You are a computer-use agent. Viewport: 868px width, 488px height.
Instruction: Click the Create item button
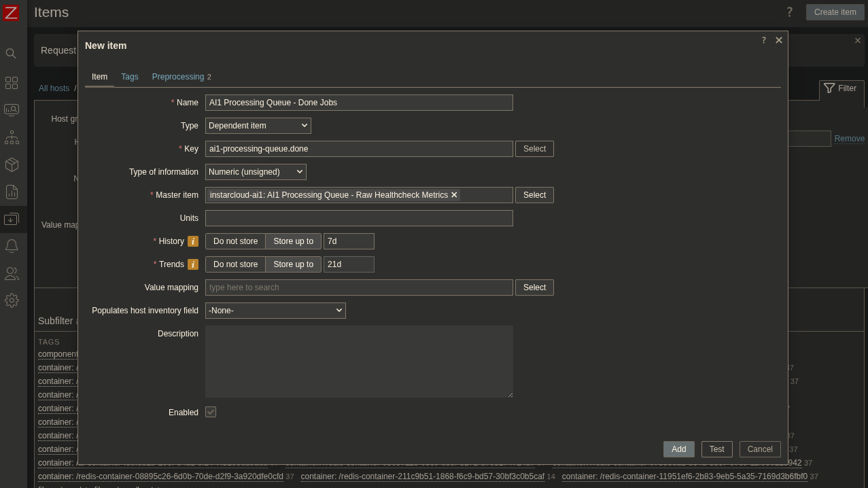click(835, 12)
